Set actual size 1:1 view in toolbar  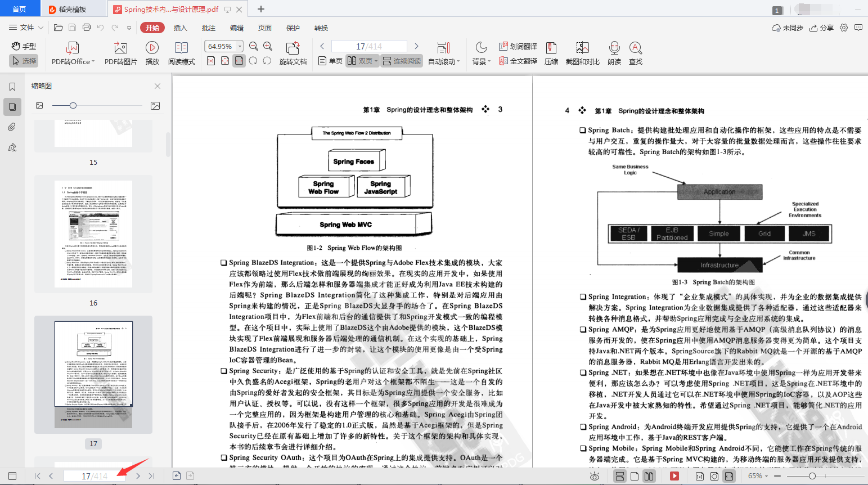click(x=211, y=61)
